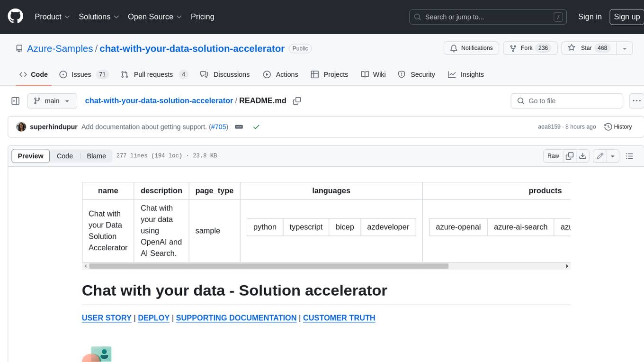This screenshot has width=644, height=362.
Task: Open superhindupur's profile link
Action: click(x=54, y=127)
